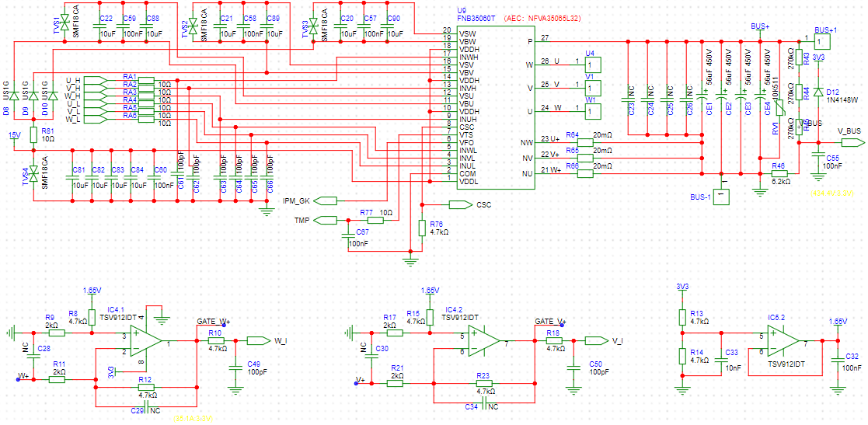Select capacitor C33 label
Image resolution: width=868 pixels, height=425 pixels.
(732, 352)
